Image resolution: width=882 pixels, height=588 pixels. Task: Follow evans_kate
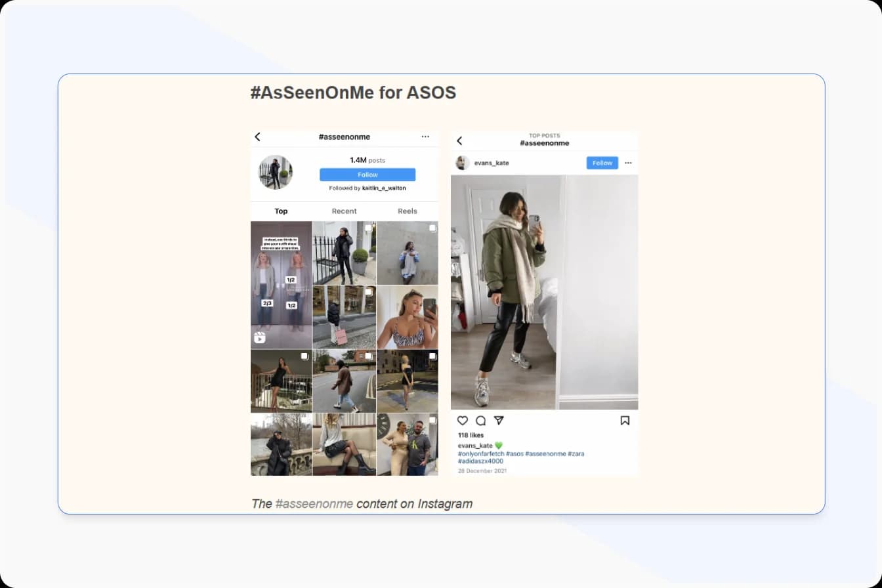pyautogui.click(x=602, y=163)
